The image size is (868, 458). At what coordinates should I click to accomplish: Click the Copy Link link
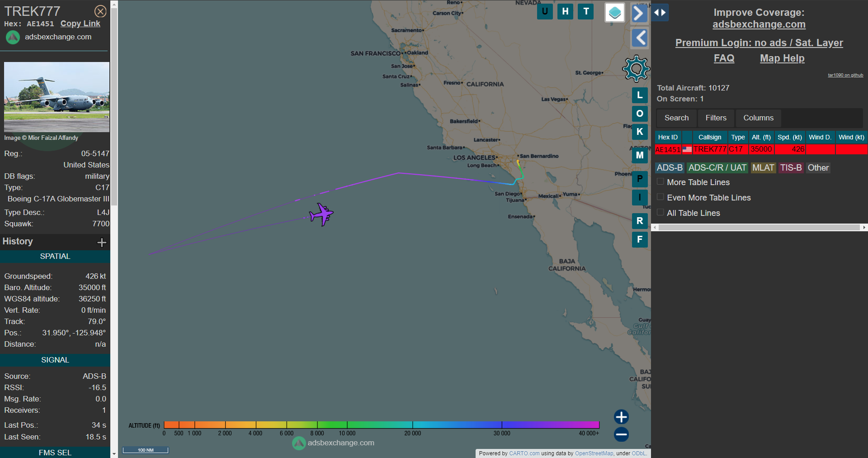pos(80,24)
